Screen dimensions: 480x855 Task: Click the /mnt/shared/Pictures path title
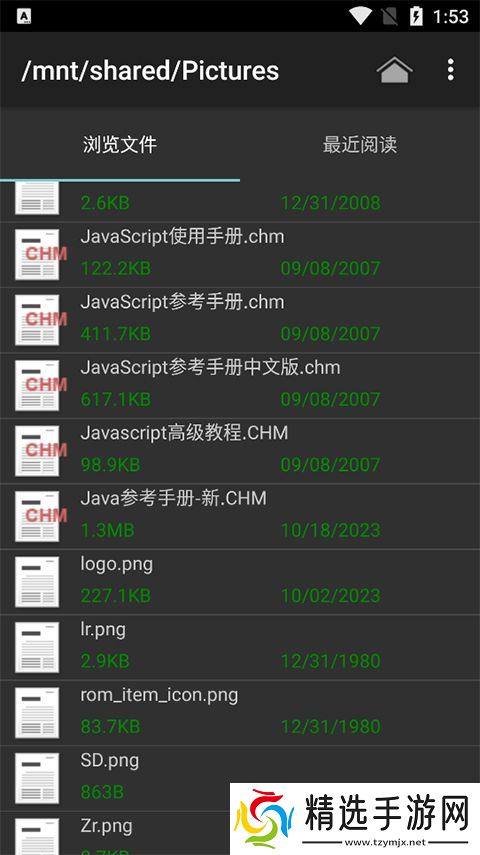(150, 71)
